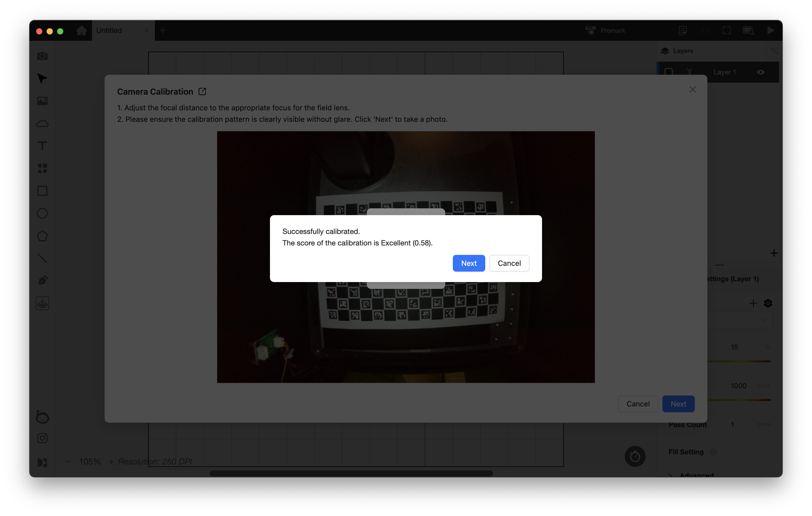Click the horizontal scrollbar at canvas bottom

pos(351,473)
